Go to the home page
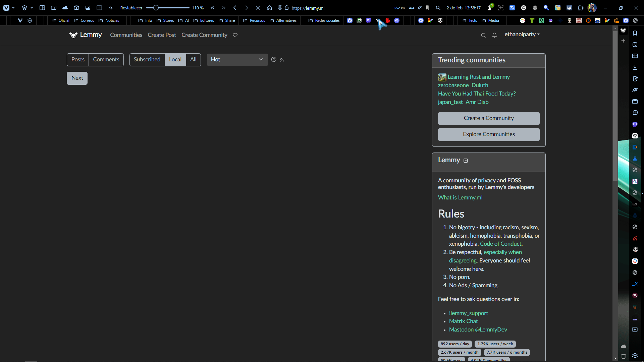Viewport: 644px width, 362px height. coord(269,8)
